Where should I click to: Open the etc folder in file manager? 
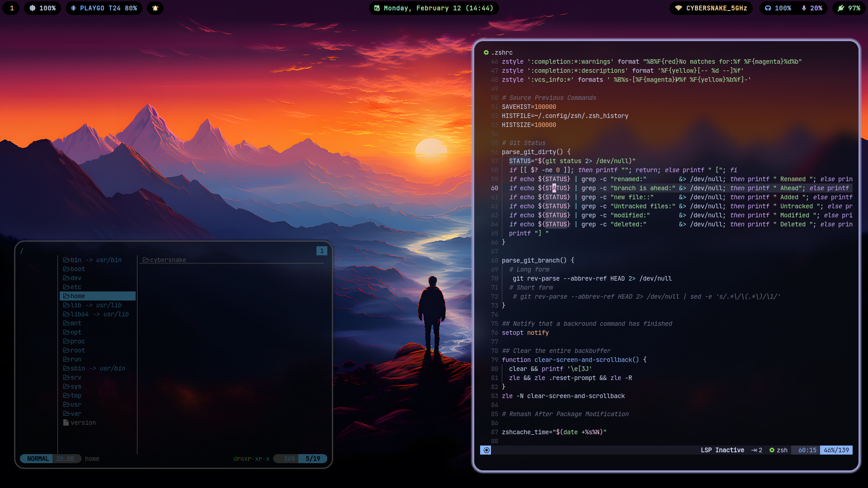[75, 287]
